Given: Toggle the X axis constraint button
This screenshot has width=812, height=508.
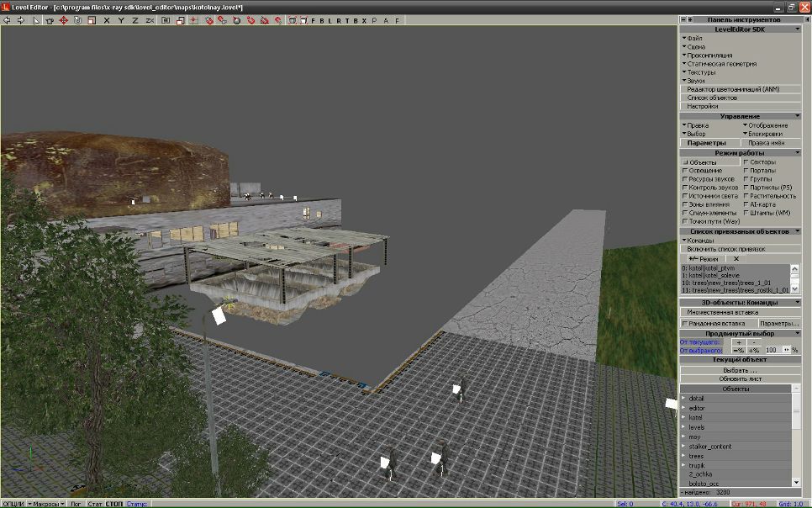Looking at the screenshot, I should (107, 19).
